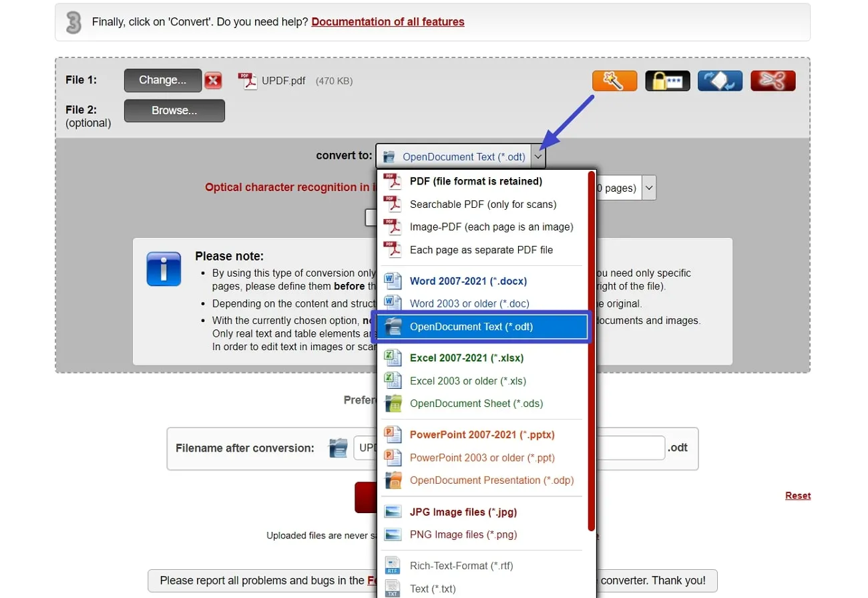
Task: Click the blue rotate pages icon
Action: click(720, 80)
